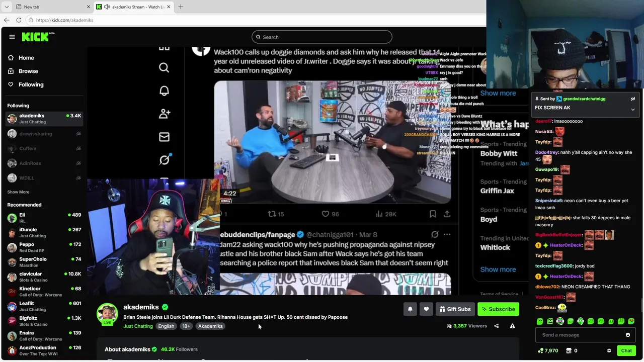Open emoji picker in message box
This screenshot has height=362, width=644.
(628, 335)
